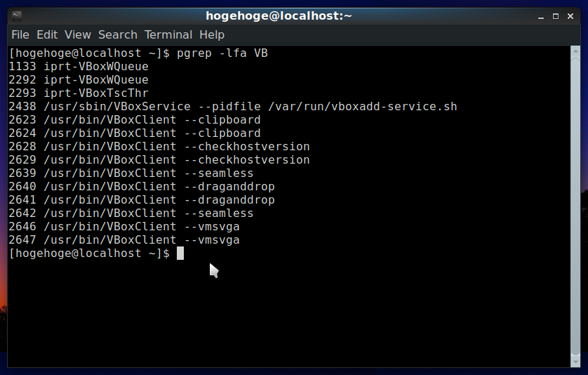This screenshot has width=588, height=375.
Task: Click the scrollbar down arrow
Action: click(x=575, y=362)
